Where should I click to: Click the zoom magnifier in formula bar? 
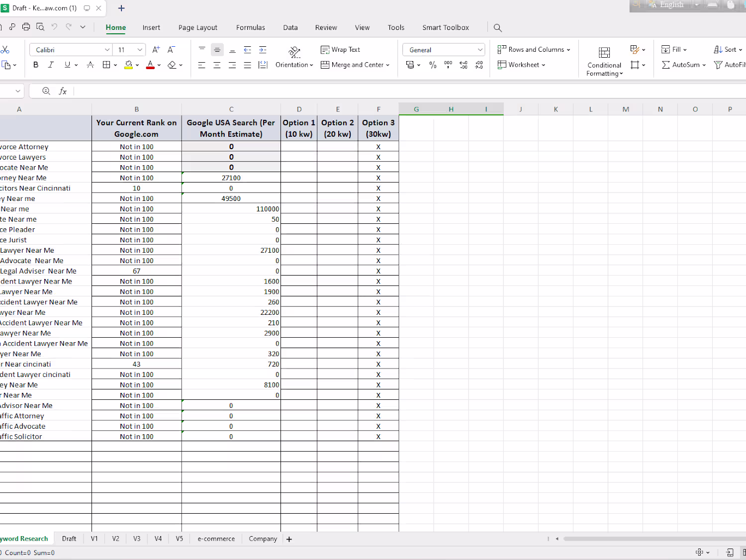tap(46, 91)
